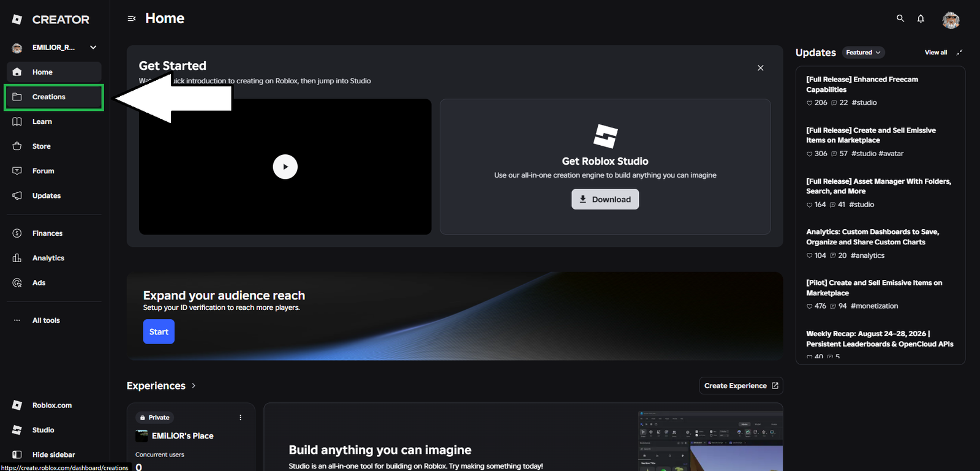Screen dimensions: 980x471
Task: Click the Studio preview thumbnail
Action: click(710, 441)
